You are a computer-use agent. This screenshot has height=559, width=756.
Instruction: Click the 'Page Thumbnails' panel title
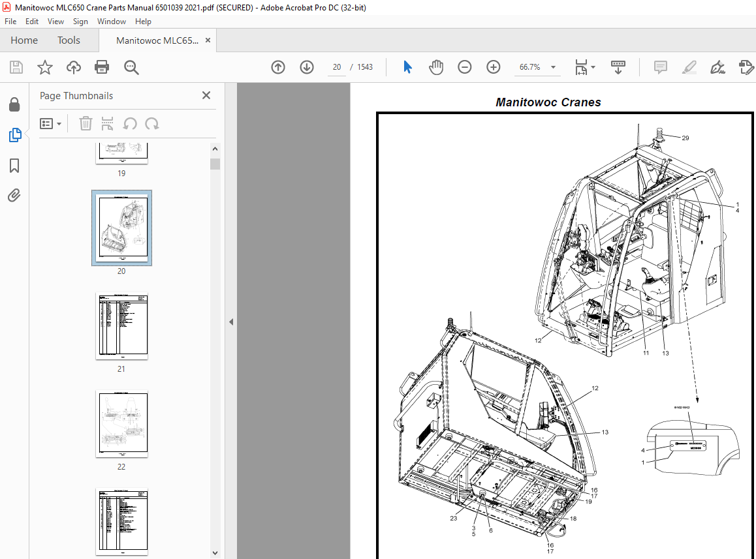click(x=76, y=96)
